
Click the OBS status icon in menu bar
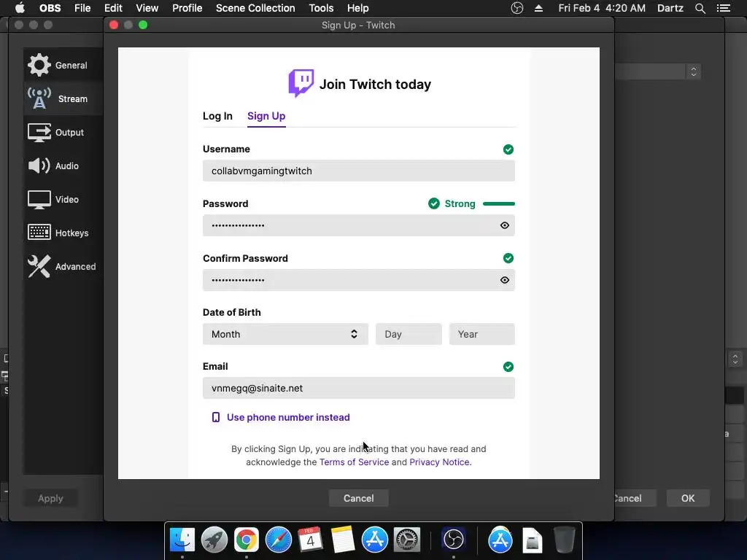click(517, 8)
